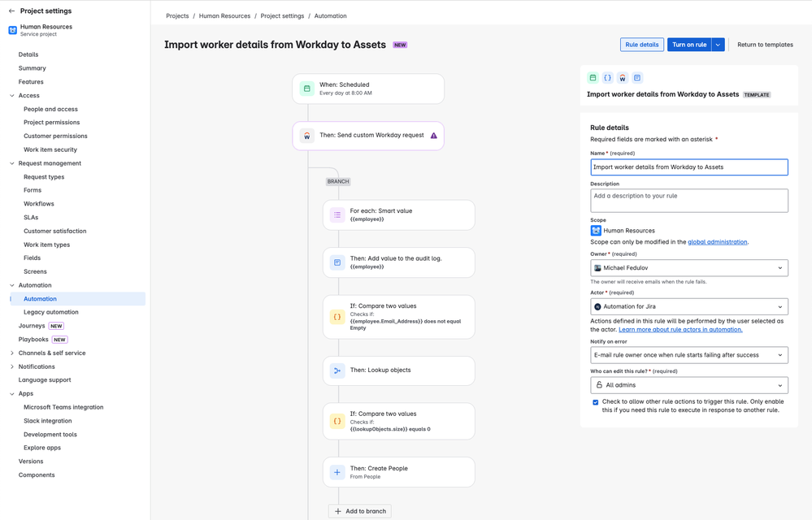This screenshot has width=812, height=520.
Task: Open Customer satisfaction settings
Action: pos(55,231)
